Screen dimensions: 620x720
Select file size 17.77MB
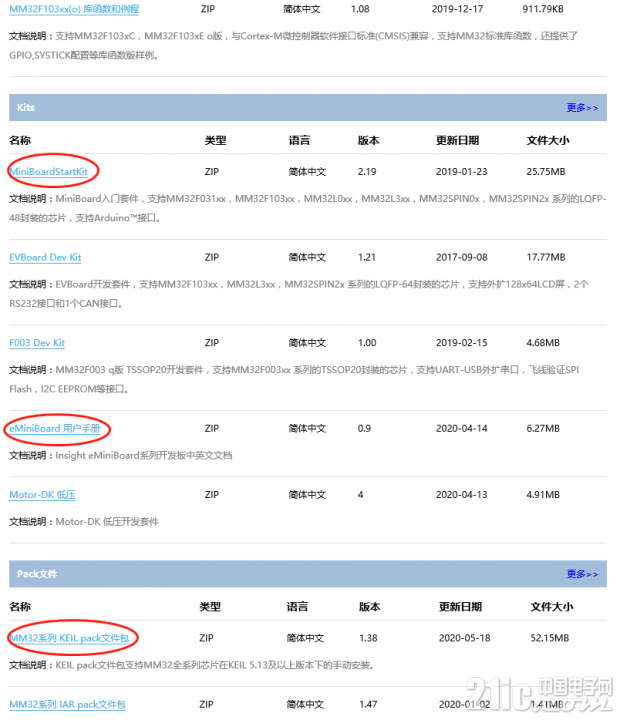pos(546,258)
